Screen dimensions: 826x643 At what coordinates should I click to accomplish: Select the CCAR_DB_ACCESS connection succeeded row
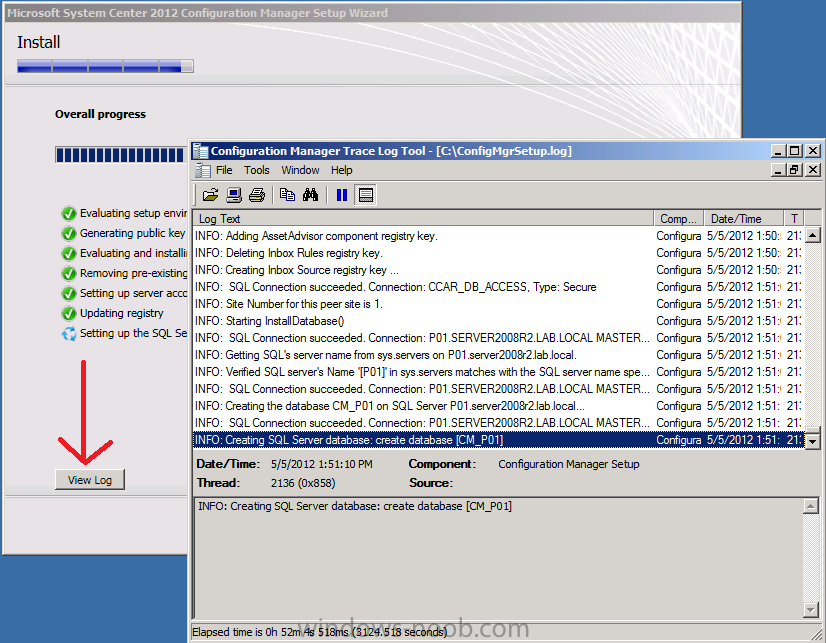click(499, 287)
